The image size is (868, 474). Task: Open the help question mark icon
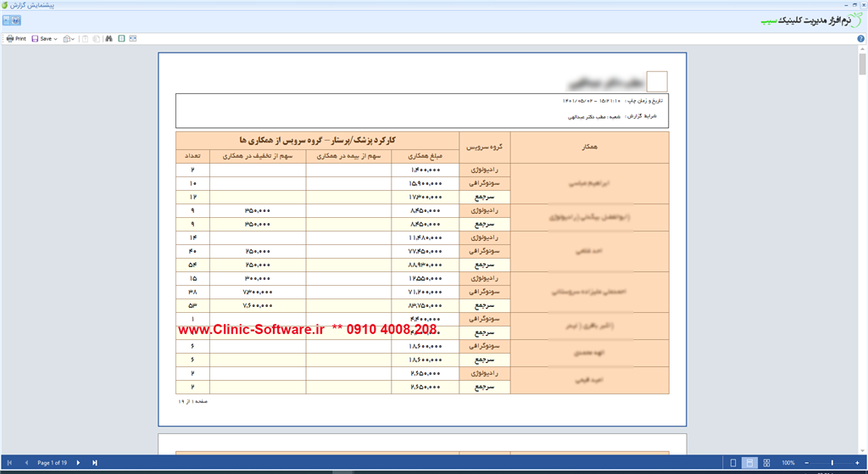(x=861, y=39)
